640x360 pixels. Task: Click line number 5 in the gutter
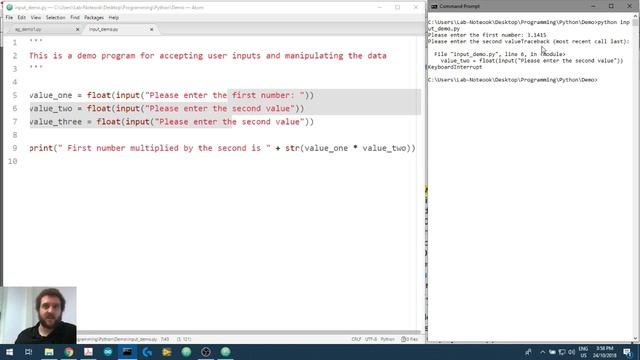pyautogui.click(x=15, y=95)
